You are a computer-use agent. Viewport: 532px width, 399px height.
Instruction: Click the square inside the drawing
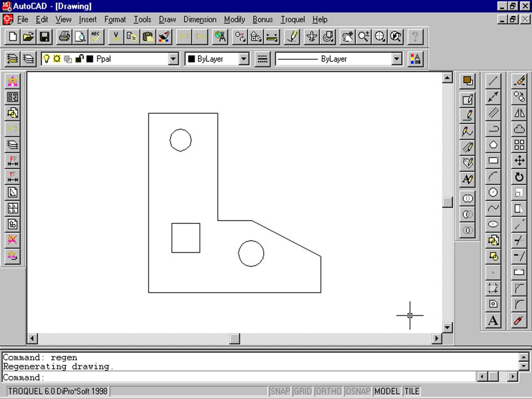(x=186, y=238)
